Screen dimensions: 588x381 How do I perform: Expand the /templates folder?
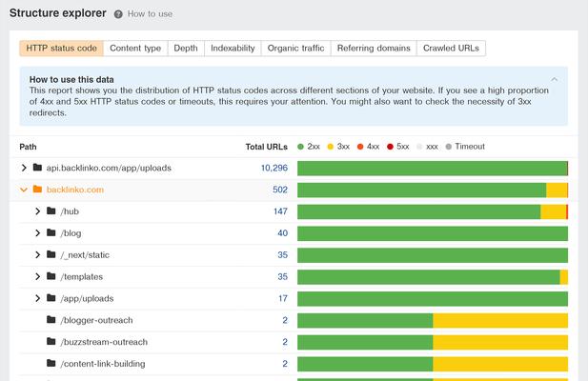(x=37, y=276)
